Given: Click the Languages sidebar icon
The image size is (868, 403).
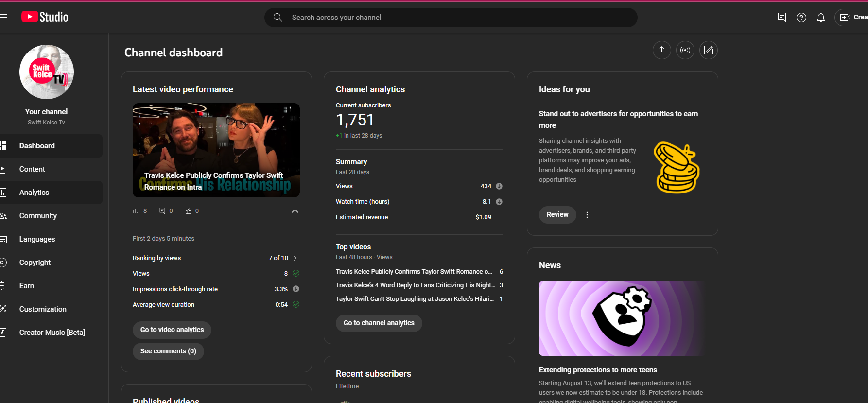Looking at the screenshot, I should coord(3,239).
